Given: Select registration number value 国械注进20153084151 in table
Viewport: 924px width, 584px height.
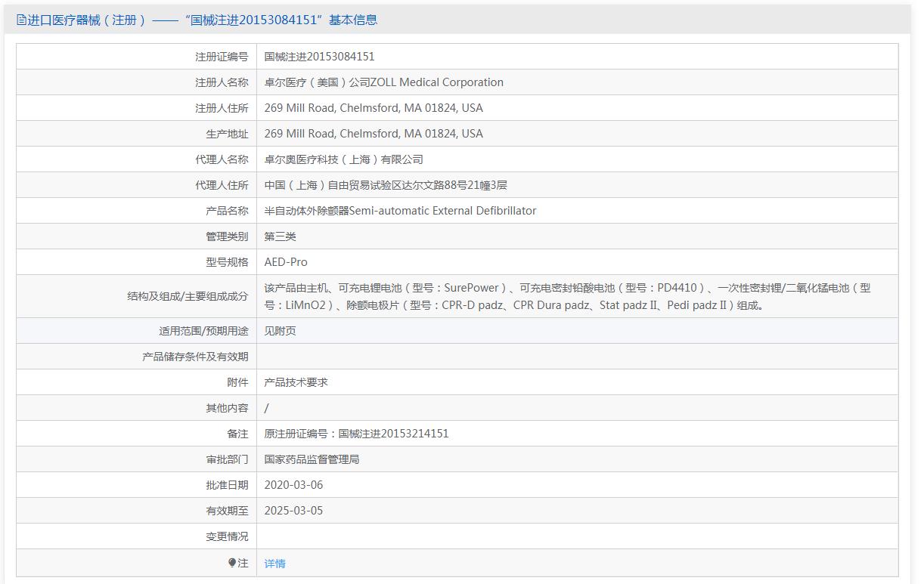Looking at the screenshot, I should click(x=319, y=57).
